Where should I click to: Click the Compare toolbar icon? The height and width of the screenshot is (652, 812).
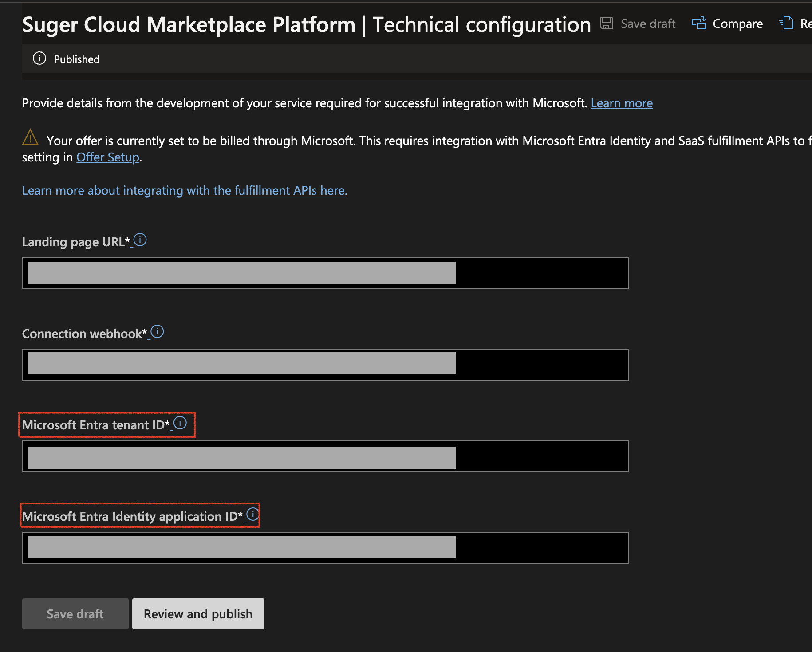(699, 23)
